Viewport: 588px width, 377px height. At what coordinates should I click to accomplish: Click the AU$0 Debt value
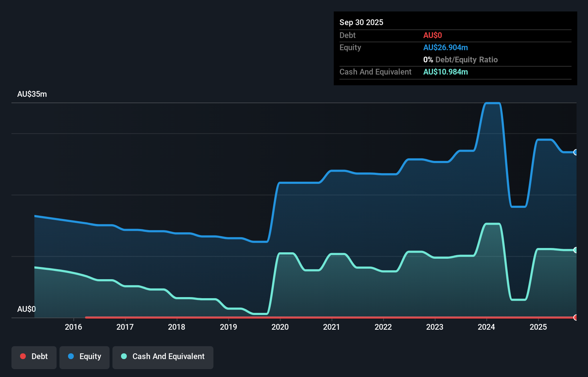[433, 35]
